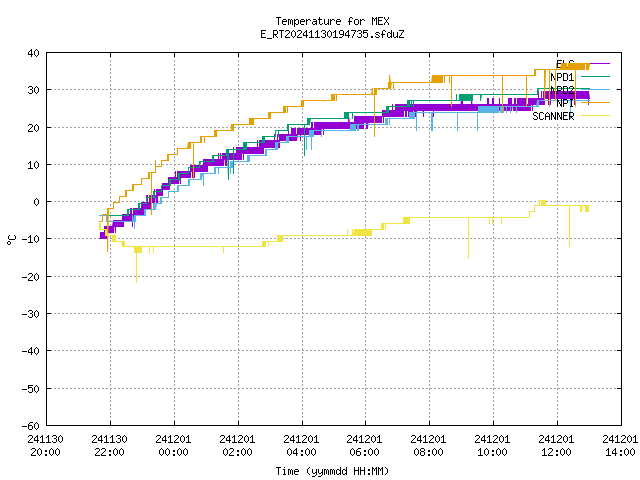Click the y-axis tick label -20
Image resolution: width=640 pixels, height=480 pixels.
(x=31, y=277)
